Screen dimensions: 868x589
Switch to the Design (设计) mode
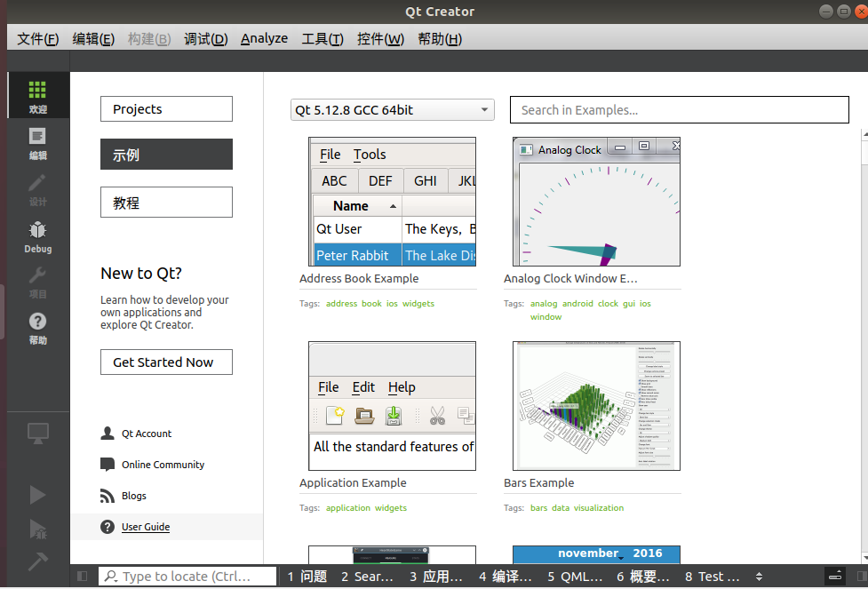[37, 188]
